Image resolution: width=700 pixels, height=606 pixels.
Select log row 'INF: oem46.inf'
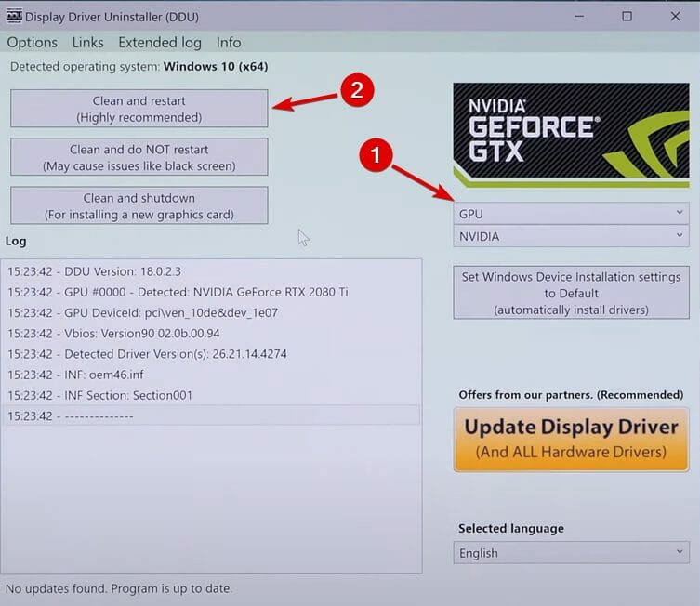click(x=211, y=375)
